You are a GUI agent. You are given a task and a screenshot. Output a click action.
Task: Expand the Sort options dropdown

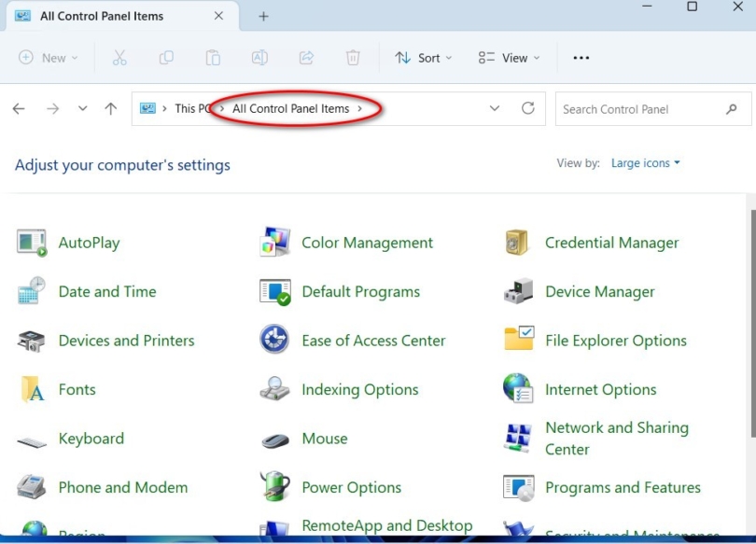pyautogui.click(x=423, y=57)
